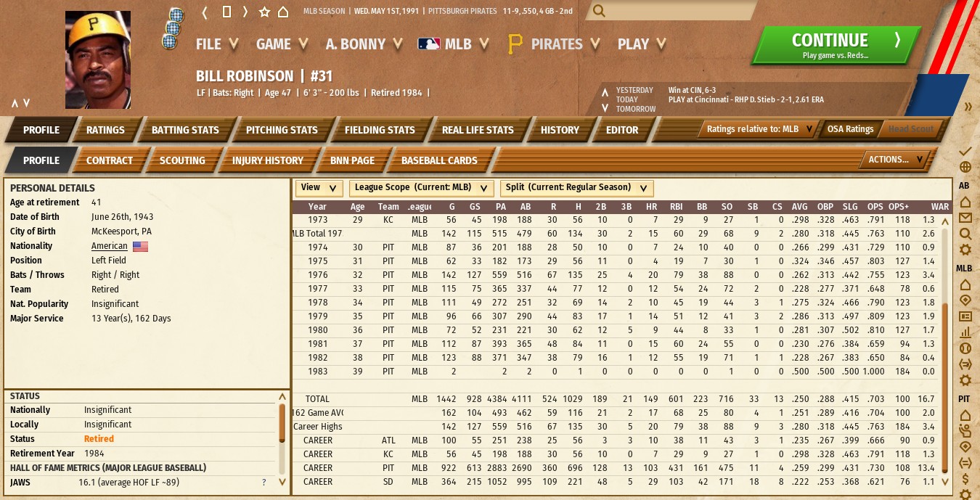The height and width of the screenshot is (500, 980).
Task: Open the ACTIONS... dropdown
Action: coord(895,160)
